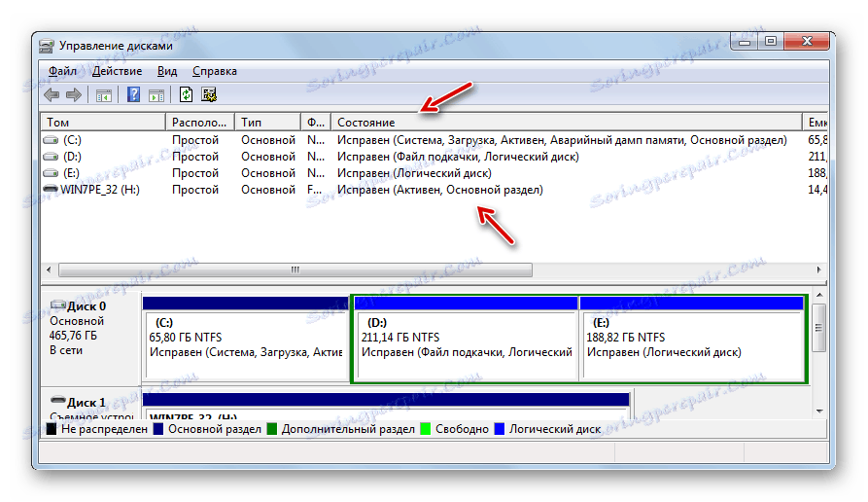
Task: Click the 'Основной раздел' legend label
Action: (215, 429)
